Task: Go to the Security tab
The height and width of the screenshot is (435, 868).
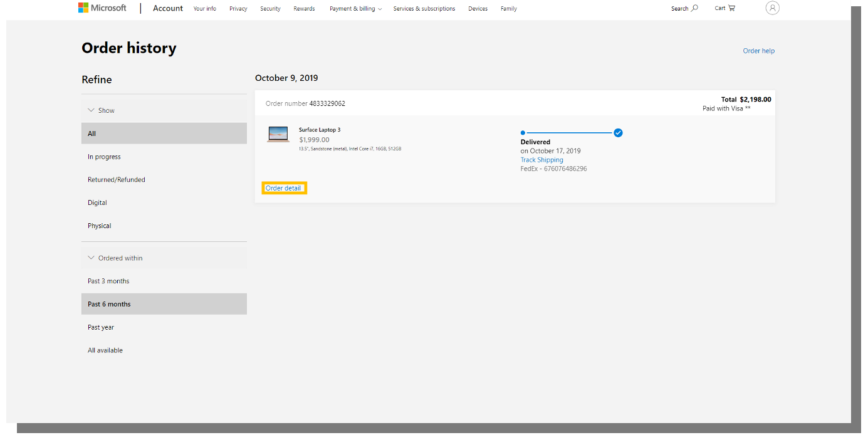Action: (x=270, y=9)
